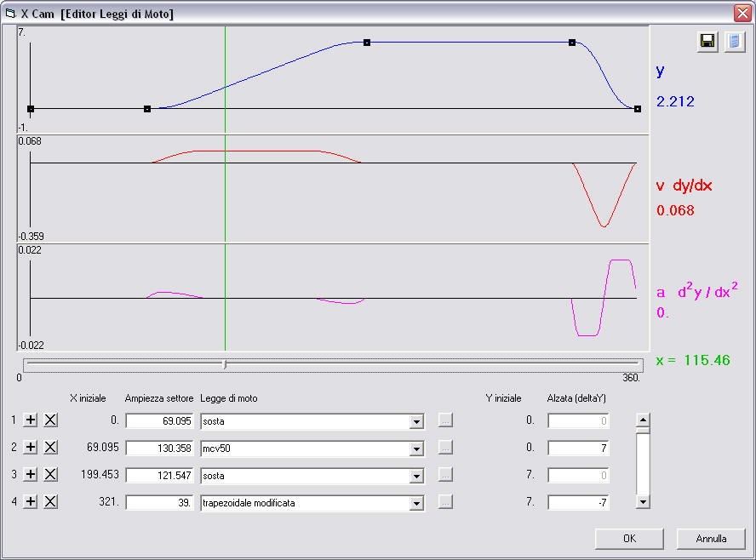
Task: Open the trapezoidale modificata motion law dropdown
Action: pyautogui.click(x=416, y=503)
